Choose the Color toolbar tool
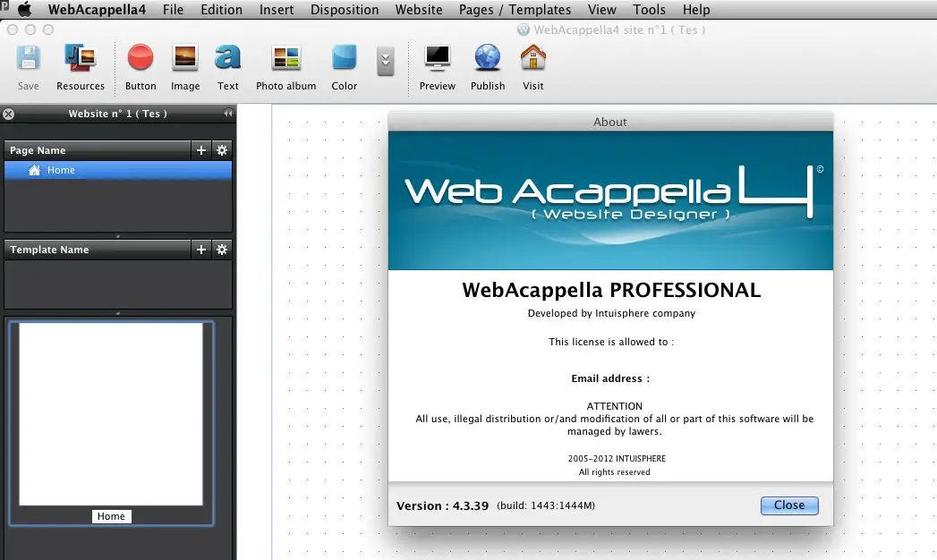This screenshot has width=937, height=560. (345, 67)
